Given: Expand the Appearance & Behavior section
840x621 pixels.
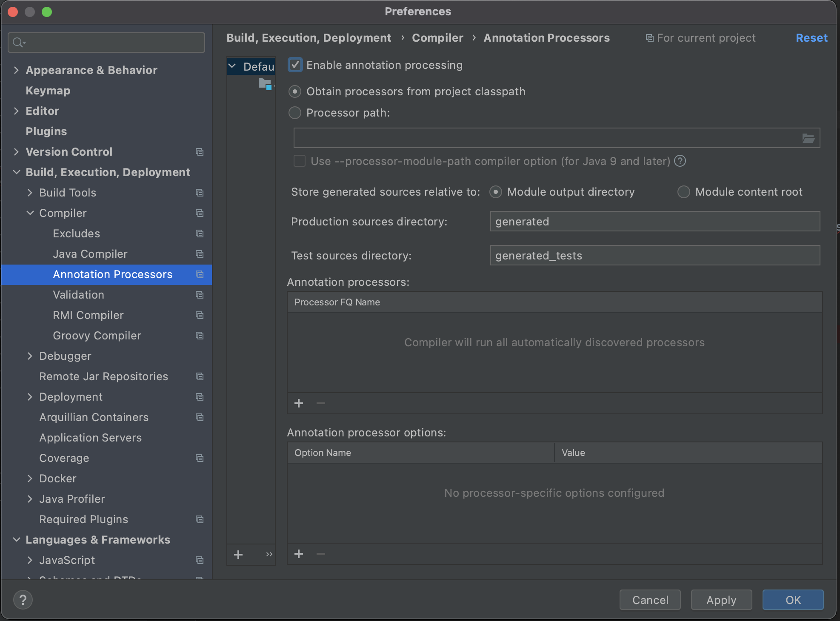Looking at the screenshot, I should pos(16,70).
